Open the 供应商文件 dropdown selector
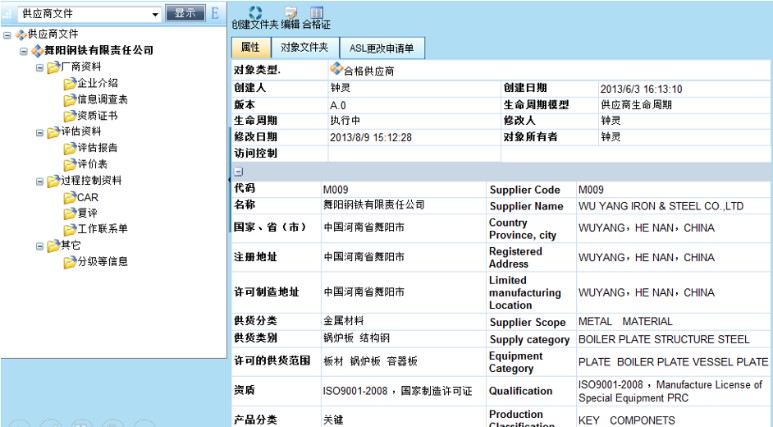 [90, 14]
